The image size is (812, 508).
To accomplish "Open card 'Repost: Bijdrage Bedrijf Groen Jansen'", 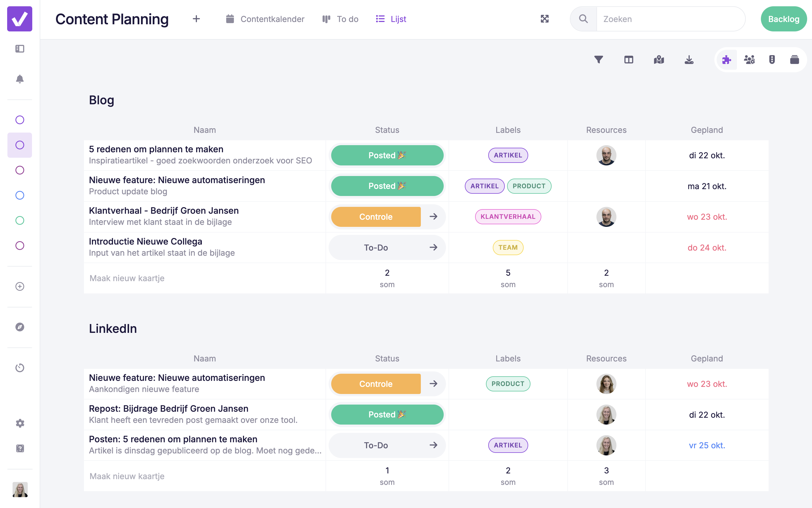I will click(168, 409).
